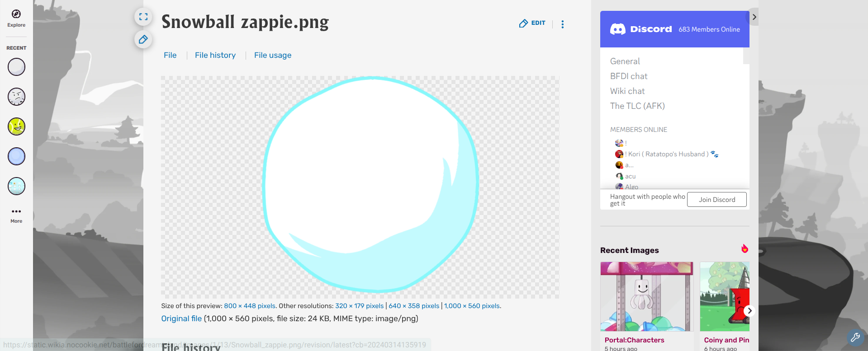Open the Original file link

[x=181, y=318]
